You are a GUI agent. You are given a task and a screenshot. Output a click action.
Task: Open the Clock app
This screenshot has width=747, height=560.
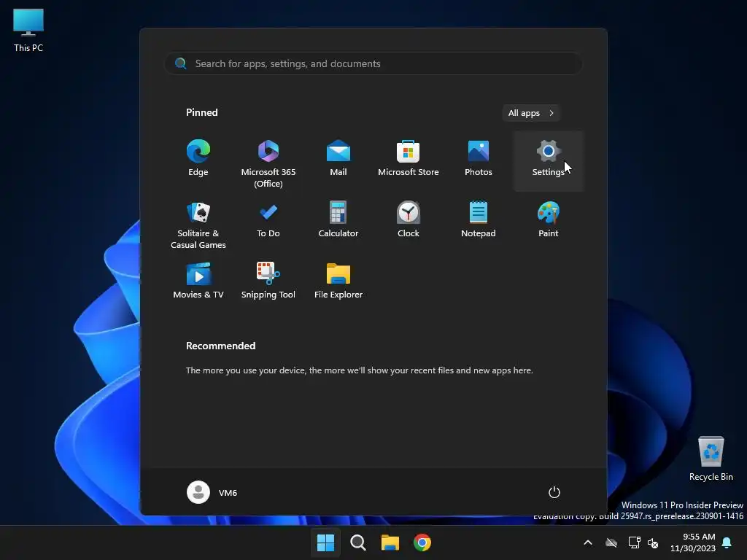click(x=409, y=220)
